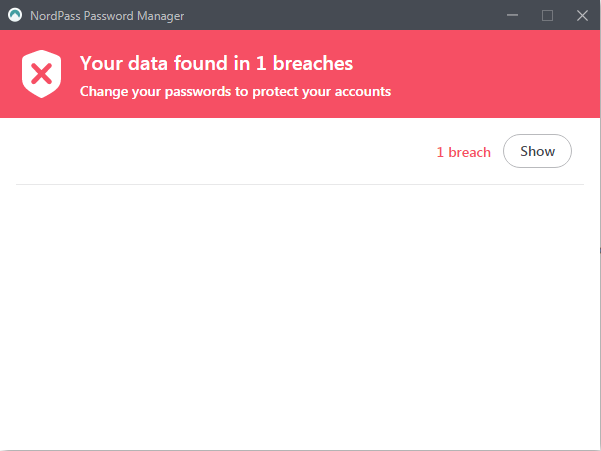Click the word "Manager" in the window title
Viewport: 601px width, 451px height.
click(159, 16)
